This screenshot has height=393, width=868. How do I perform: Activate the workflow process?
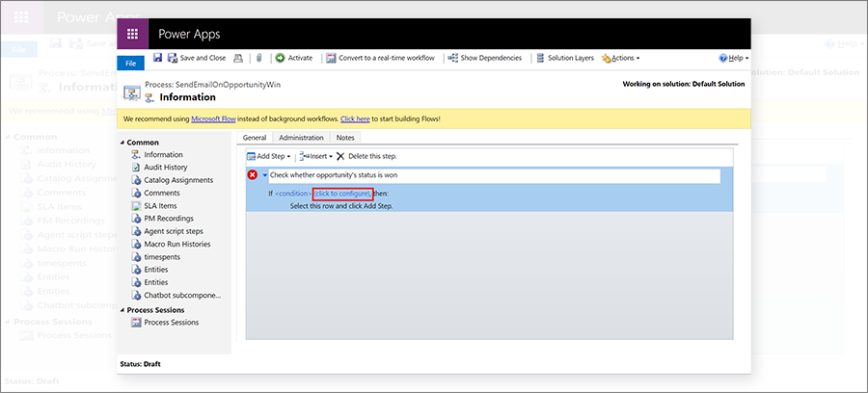[294, 58]
